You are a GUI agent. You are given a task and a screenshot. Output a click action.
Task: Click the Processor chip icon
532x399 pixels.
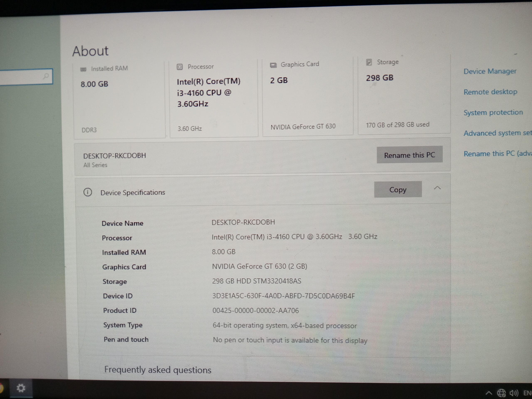coord(180,67)
